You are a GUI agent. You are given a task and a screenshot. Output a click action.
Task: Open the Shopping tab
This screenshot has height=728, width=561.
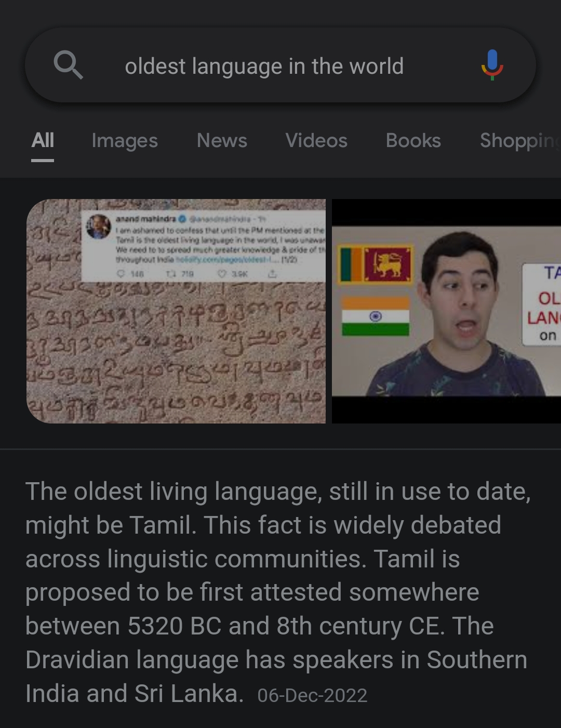520,140
